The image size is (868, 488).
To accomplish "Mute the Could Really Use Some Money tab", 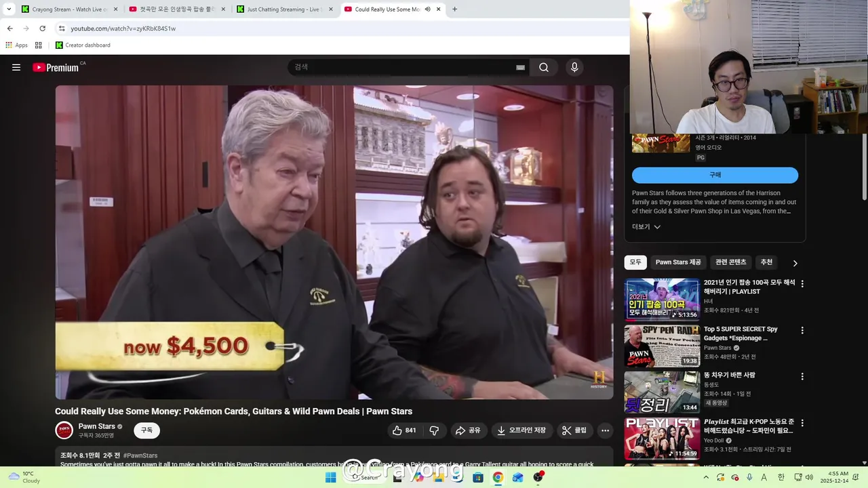I will click(x=427, y=9).
